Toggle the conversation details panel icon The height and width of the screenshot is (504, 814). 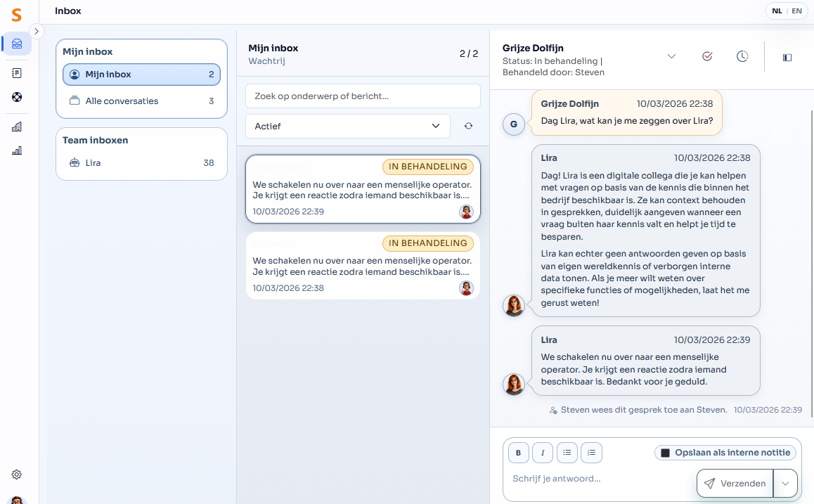point(787,58)
